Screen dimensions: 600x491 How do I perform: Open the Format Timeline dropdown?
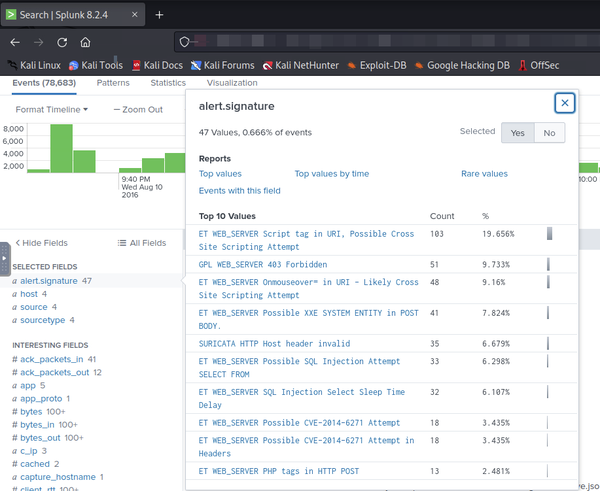tap(52, 109)
